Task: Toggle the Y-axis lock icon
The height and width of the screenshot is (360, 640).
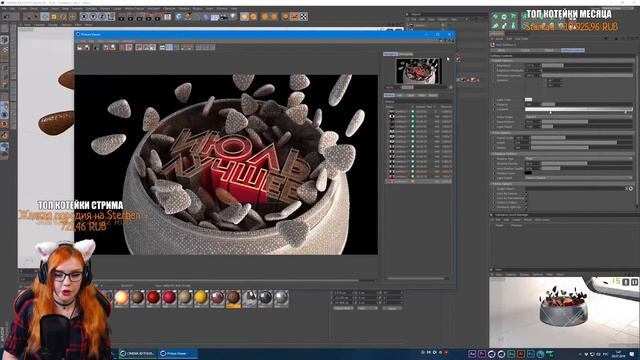Action: pos(93,17)
